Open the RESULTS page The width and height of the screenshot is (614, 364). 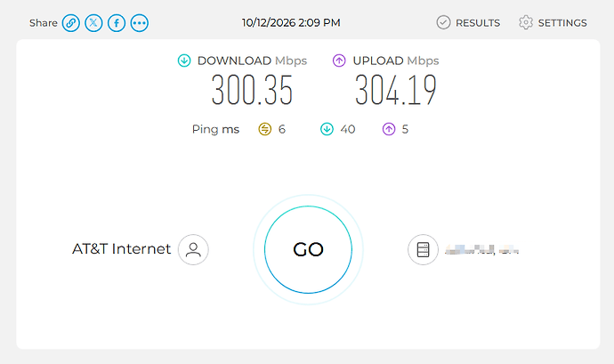[x=478, y=23]
